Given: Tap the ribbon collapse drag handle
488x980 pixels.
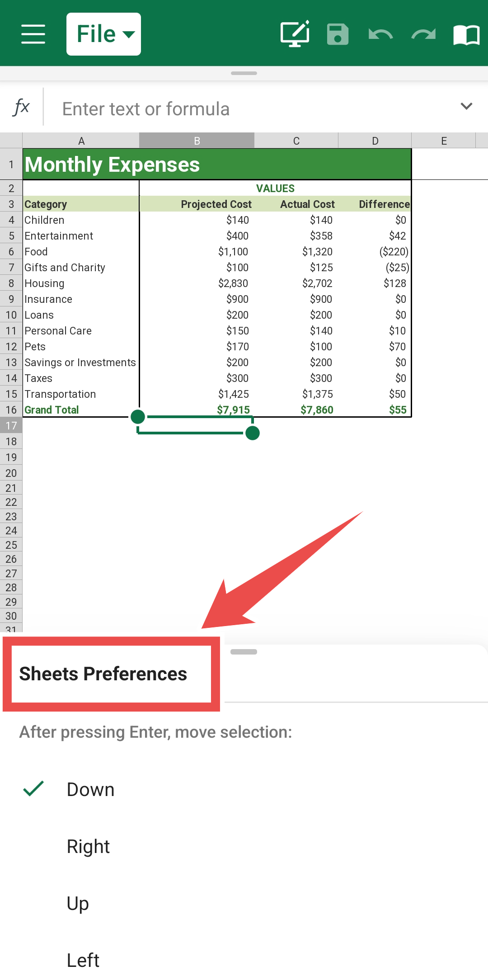Looking at the screenshot, I should click(244, 73).
